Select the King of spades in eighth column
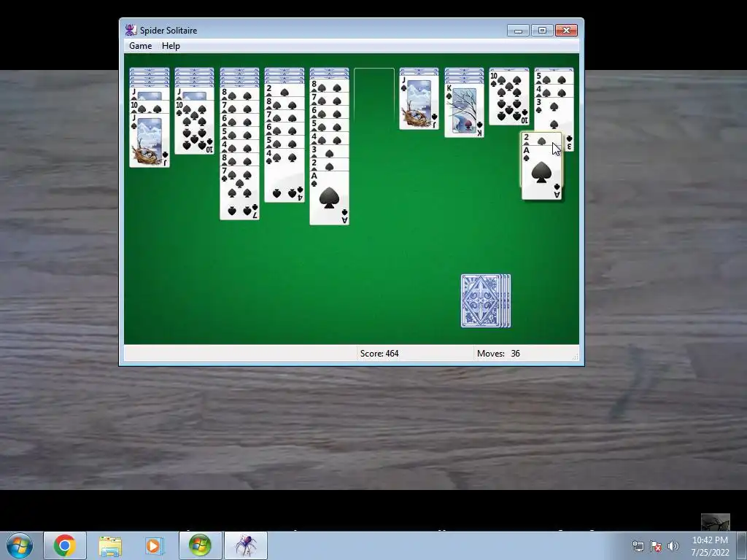This screenshot has height=560, width=747. pyautogui.click(x=464, y=111)
